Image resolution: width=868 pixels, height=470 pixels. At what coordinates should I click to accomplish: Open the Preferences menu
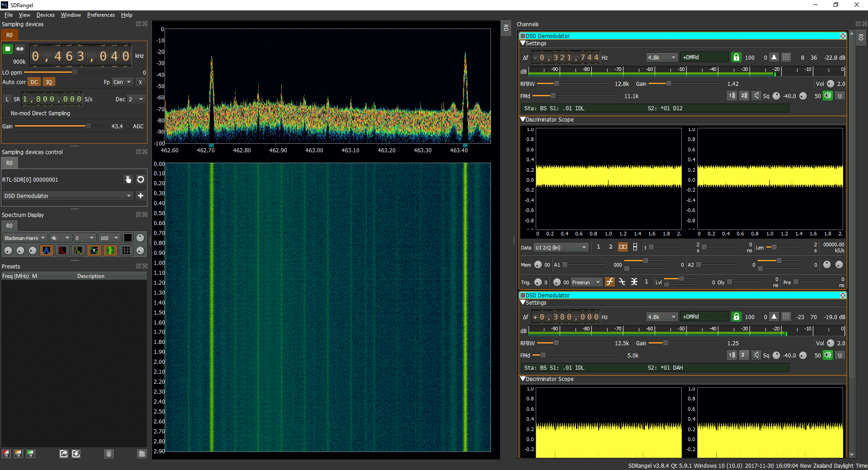[x=101, y=15]
